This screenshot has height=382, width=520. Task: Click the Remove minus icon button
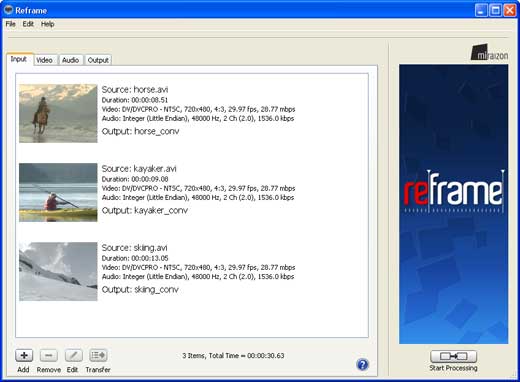click(x=49, y=355)
